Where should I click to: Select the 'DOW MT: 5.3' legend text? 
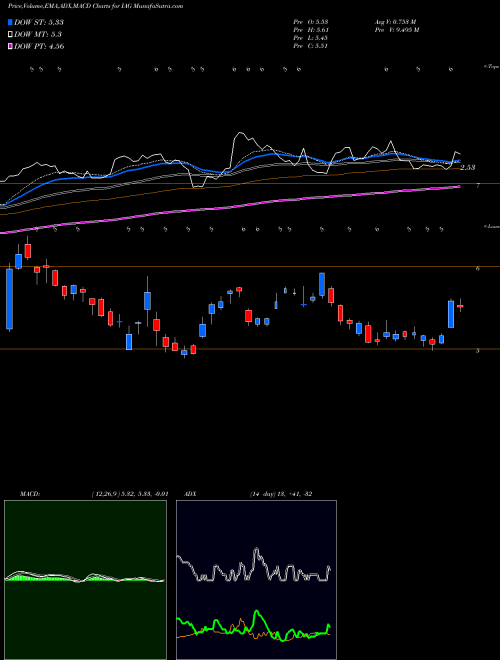pyautogui.click(x=36, y=35)
